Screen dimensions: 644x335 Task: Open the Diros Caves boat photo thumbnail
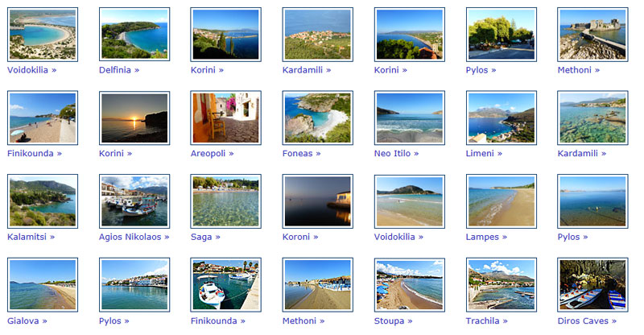tap(592, 284)
